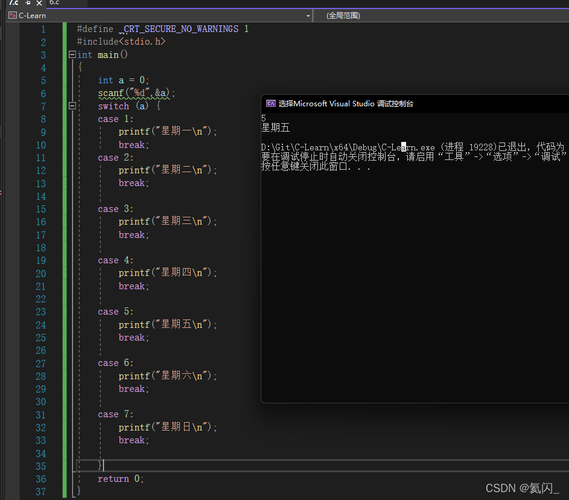This screenshot has height=500, width=569.
Task: Click line number 35 in the gutter
Action: pos(41,466)
